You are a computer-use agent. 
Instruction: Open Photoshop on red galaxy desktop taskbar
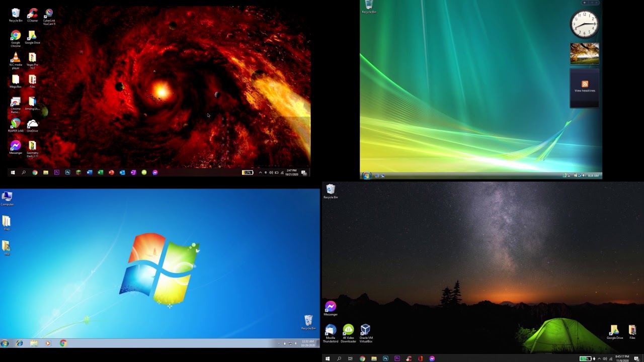67,172
